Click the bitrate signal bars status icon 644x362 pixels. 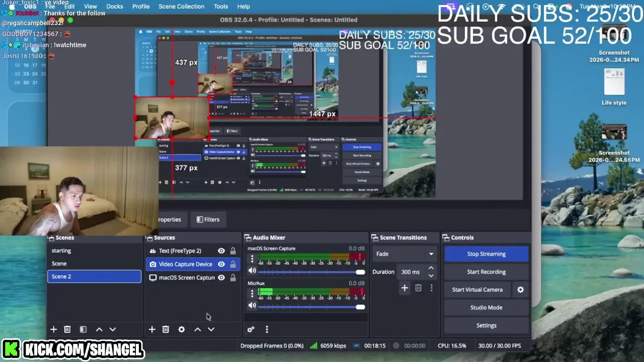click(313, 345)
